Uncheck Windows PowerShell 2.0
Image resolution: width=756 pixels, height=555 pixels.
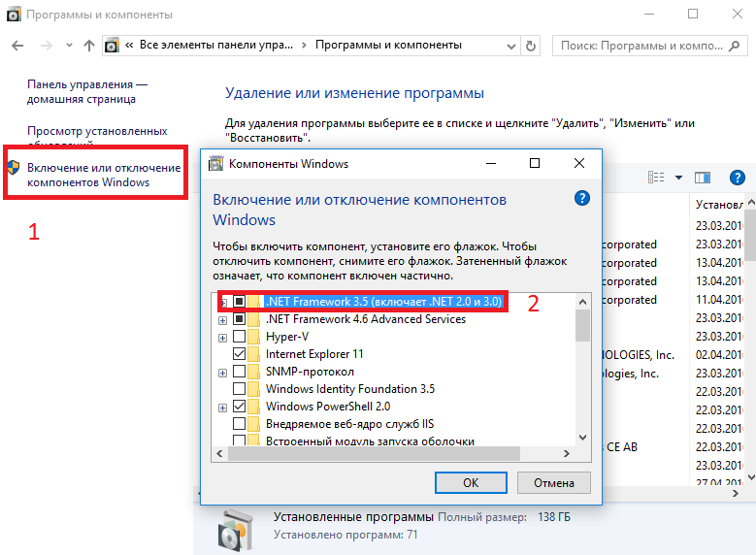(239, 406)
